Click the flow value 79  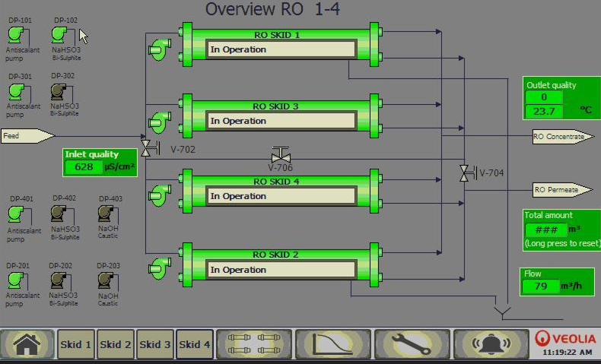click(x=541, y=286)
